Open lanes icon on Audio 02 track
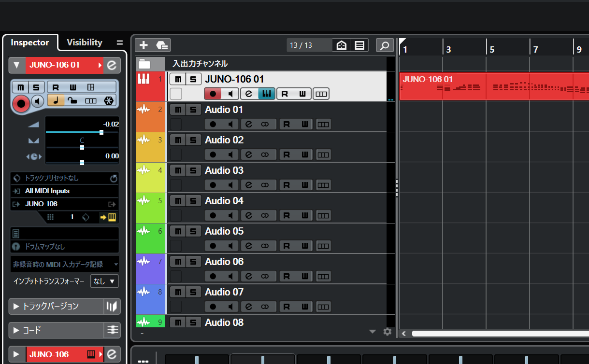 click(324, 154)
